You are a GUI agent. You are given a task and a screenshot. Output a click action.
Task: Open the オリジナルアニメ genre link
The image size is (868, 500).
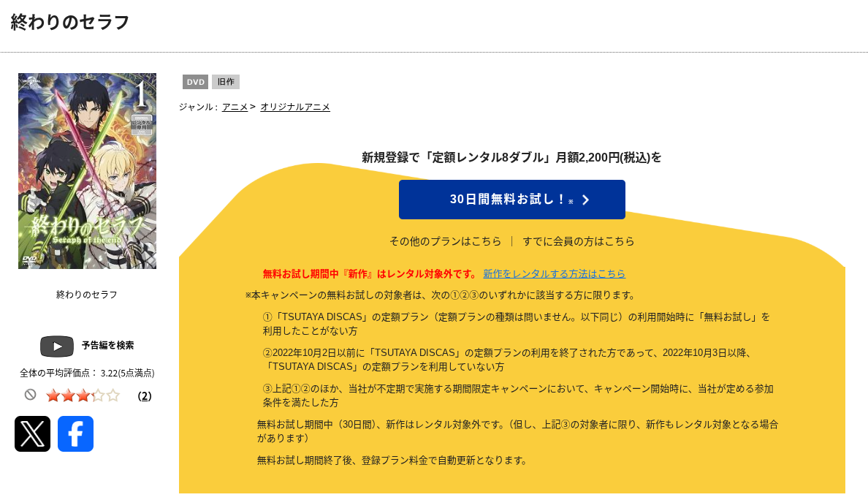[295, 107]
